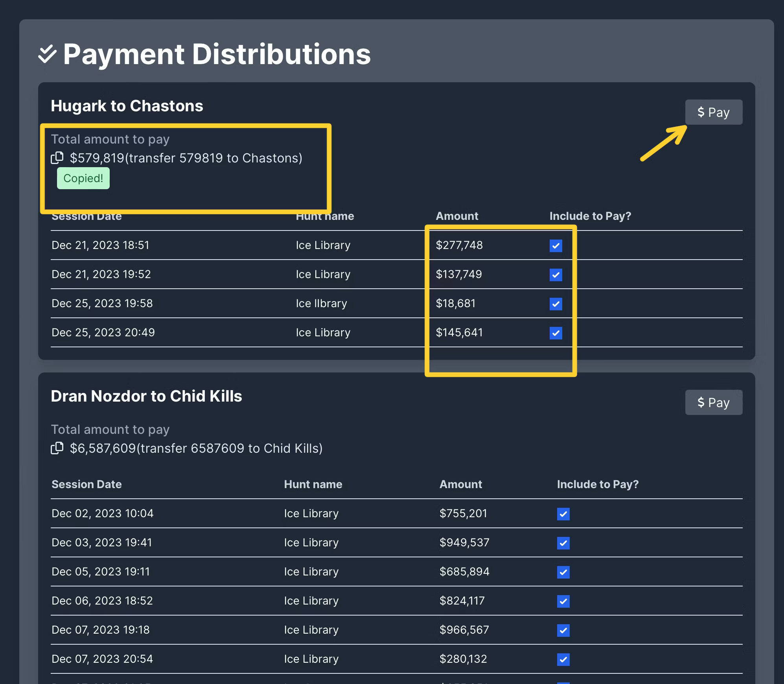Uncheck the $277,748 payment checkbox
This screenshot has width=784, height=684.
point(556,245)
